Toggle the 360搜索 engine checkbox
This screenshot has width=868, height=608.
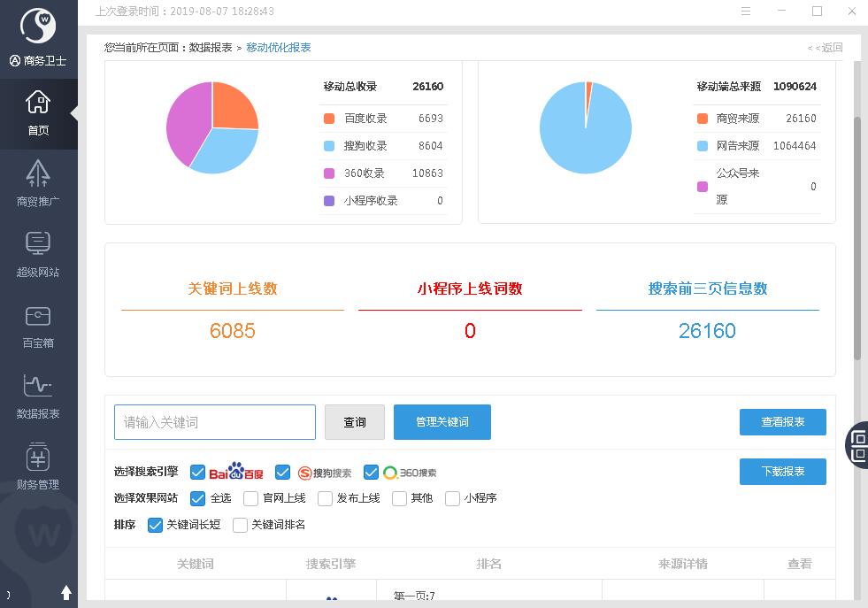tap(372, 473)
